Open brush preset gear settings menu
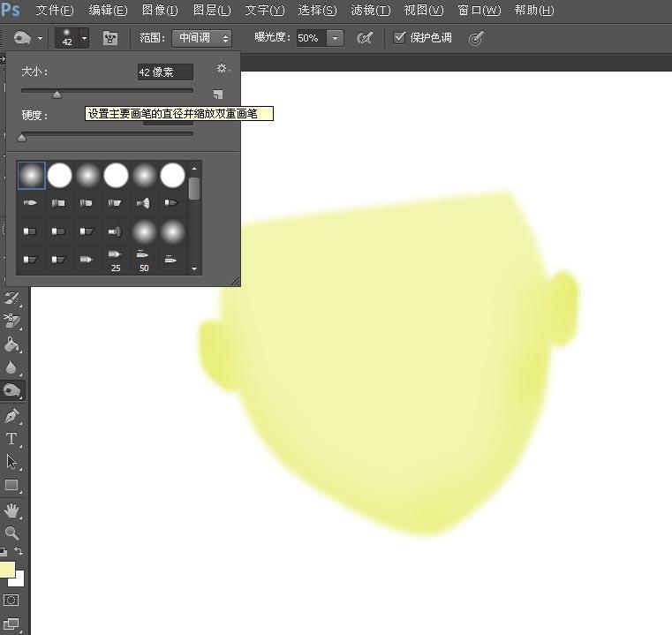 pyautogui.click(x=222, y=68)
